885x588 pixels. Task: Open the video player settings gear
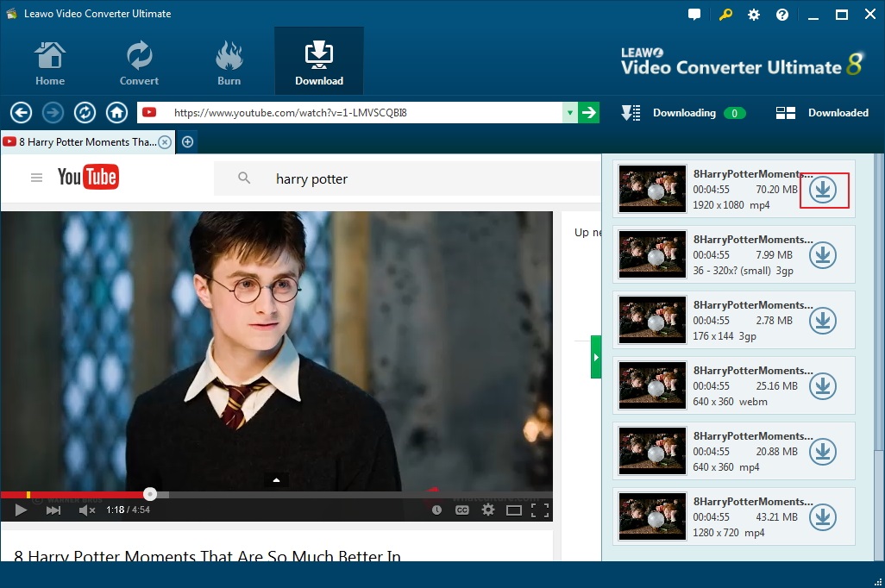[x=488, y=510]
